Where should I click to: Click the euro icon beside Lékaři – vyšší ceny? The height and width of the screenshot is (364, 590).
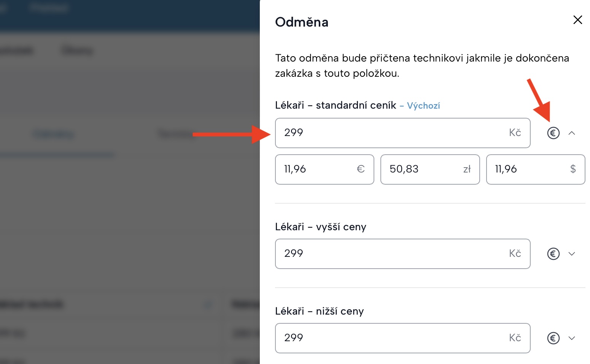click(x=553, y=254)
